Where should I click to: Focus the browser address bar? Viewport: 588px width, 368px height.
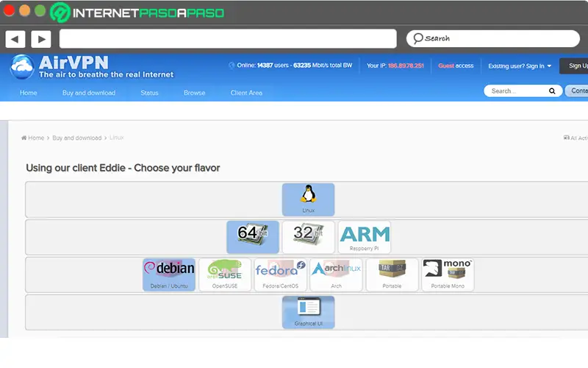[x=228, y=39]
